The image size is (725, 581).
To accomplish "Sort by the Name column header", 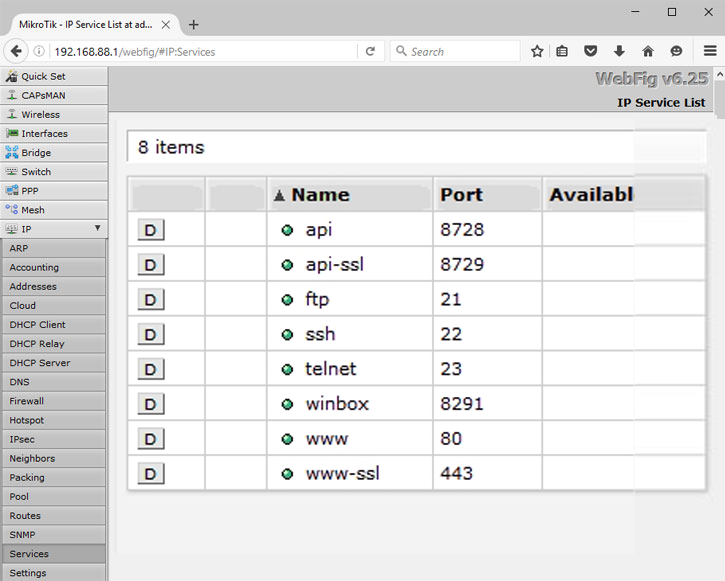I will (350, 195).
